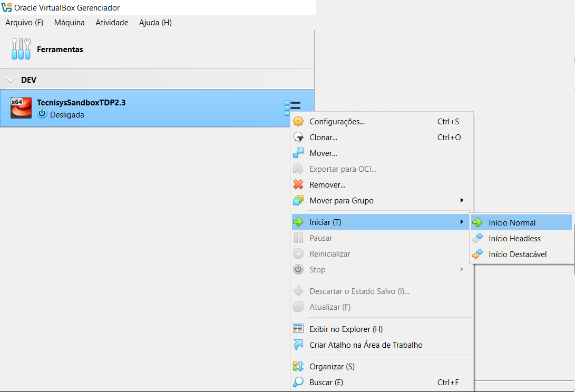Image resolution: width=575 pixels, height=392 pixels.
Task: Click the Pausar entry text
Action: (x=321, y=238)
